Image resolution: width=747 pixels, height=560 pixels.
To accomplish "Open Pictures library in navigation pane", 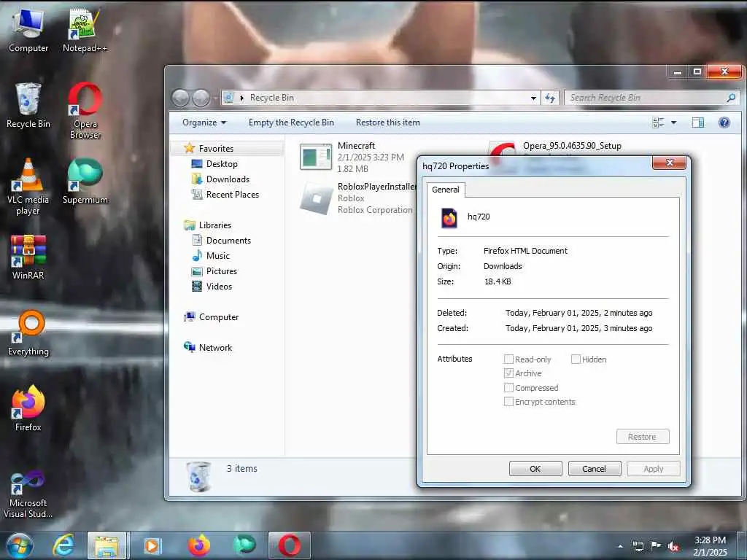I will click(x=222, y=271).
